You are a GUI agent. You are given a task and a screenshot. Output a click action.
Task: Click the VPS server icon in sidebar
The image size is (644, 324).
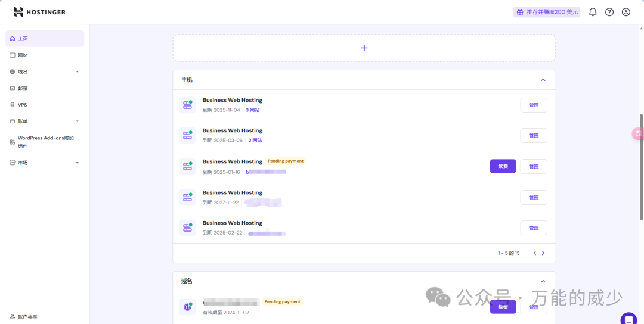coord(13,105)
